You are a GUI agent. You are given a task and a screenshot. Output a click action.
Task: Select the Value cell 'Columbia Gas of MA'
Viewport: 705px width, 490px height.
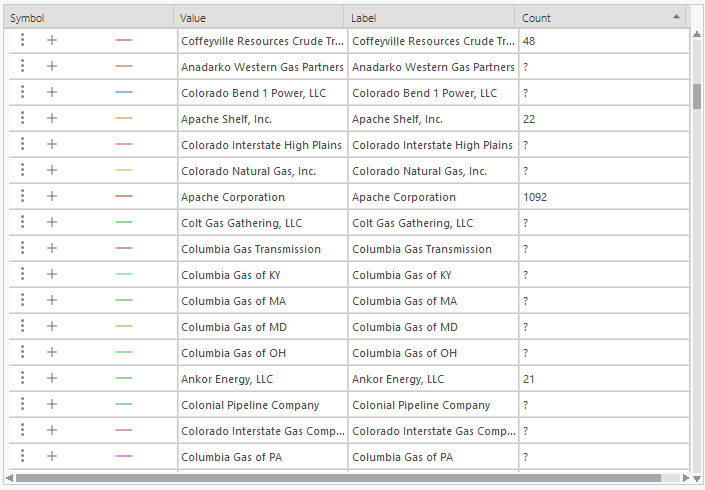pyautogui.click(x=263, y=300)
